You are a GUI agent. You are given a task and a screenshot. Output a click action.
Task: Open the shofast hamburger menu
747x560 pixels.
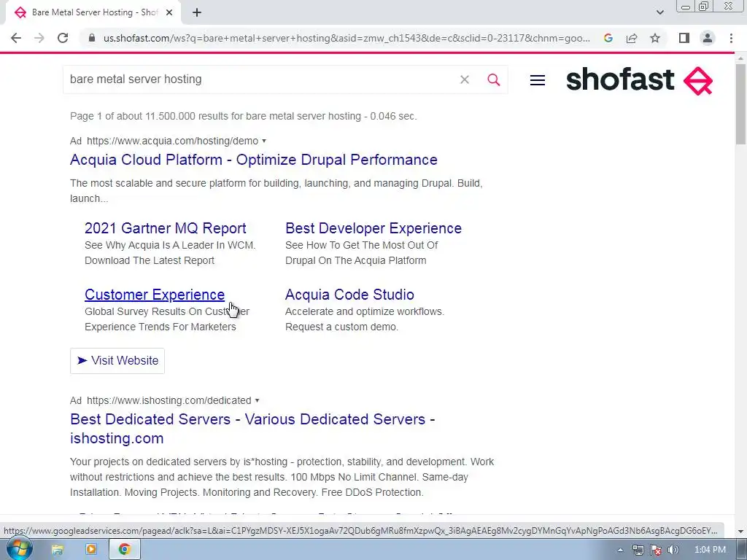click(x=538, y=80)
